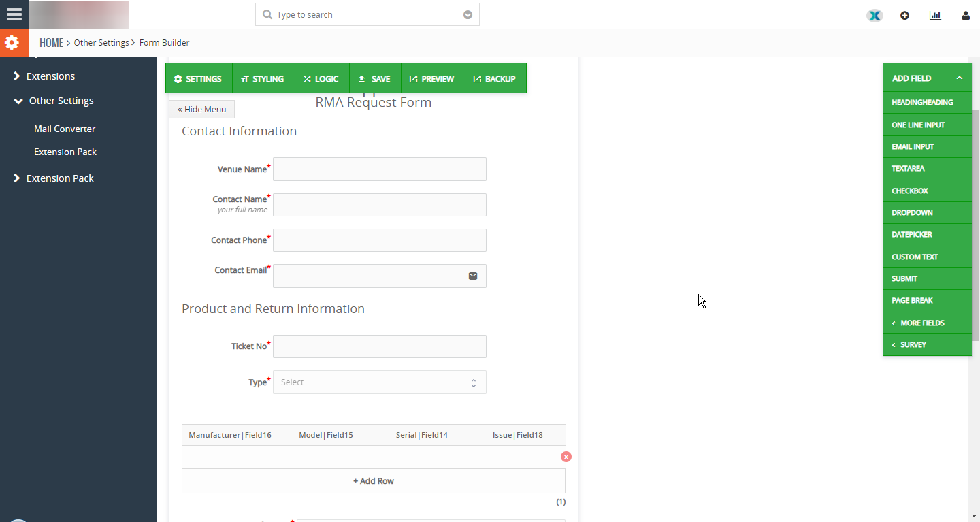Click Product and Return Information heading
The width and height of the screenshot is (980, 522).
click(273, 308)
